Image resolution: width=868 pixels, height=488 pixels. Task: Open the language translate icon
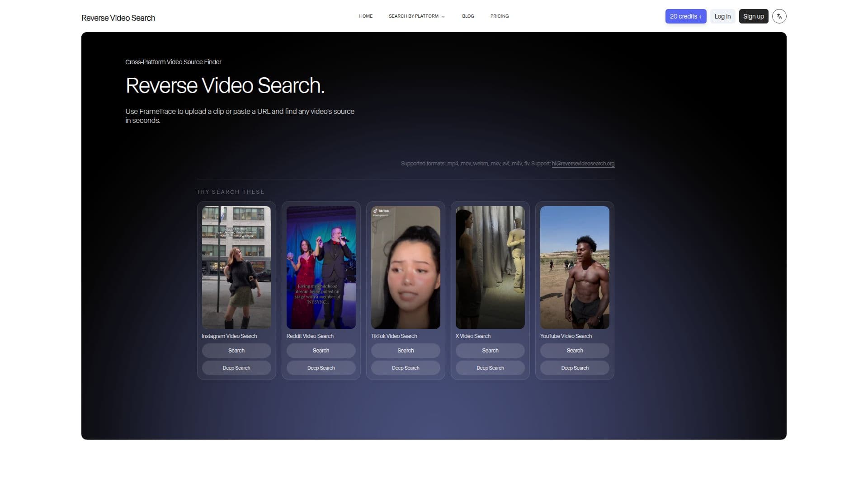[x=779, y=16]
